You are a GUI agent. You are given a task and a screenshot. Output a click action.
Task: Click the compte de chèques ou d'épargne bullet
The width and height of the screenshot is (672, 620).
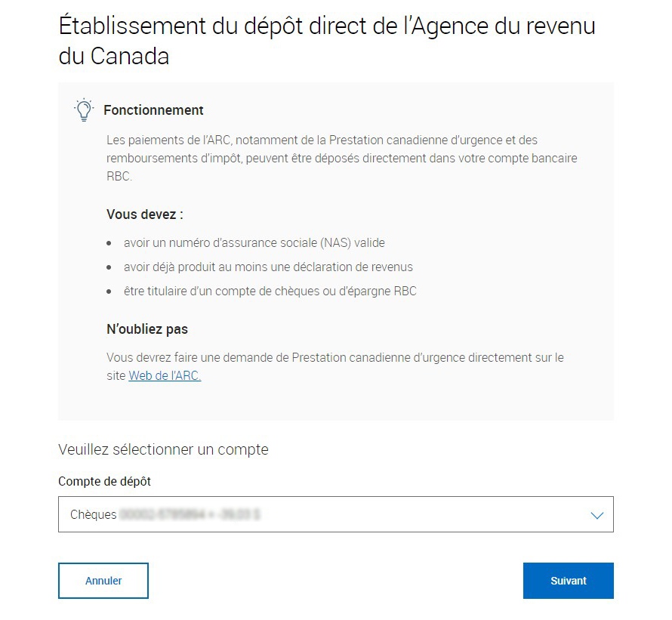coord(270,291)
